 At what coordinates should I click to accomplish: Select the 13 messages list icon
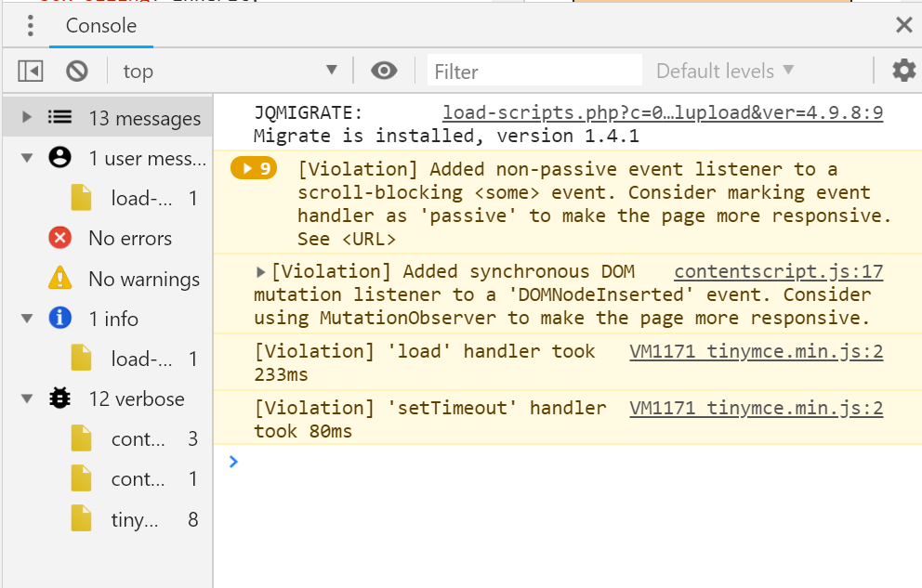(x=60, y=117)
